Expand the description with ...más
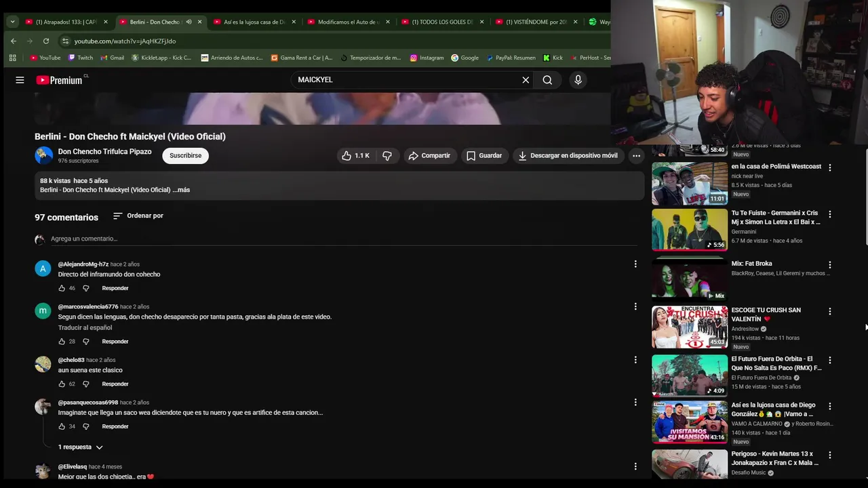The height and width of the screenshot is (488, 868). 181,190
